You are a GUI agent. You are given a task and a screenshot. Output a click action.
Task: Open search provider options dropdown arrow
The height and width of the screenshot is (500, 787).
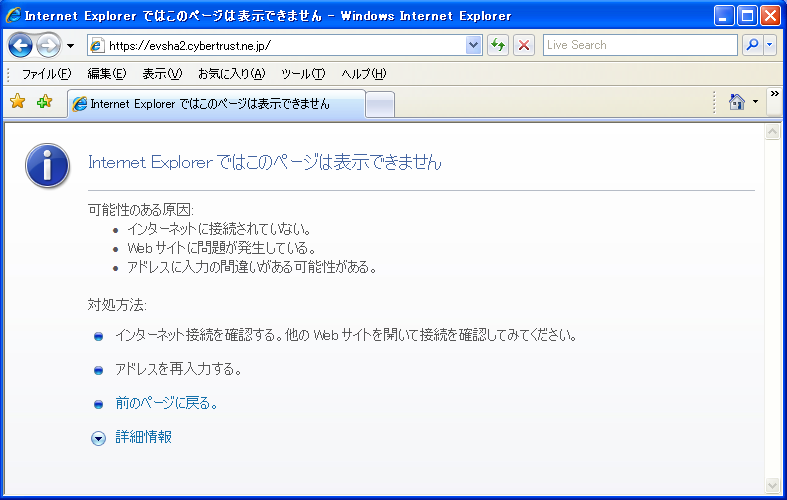(769, 45)
